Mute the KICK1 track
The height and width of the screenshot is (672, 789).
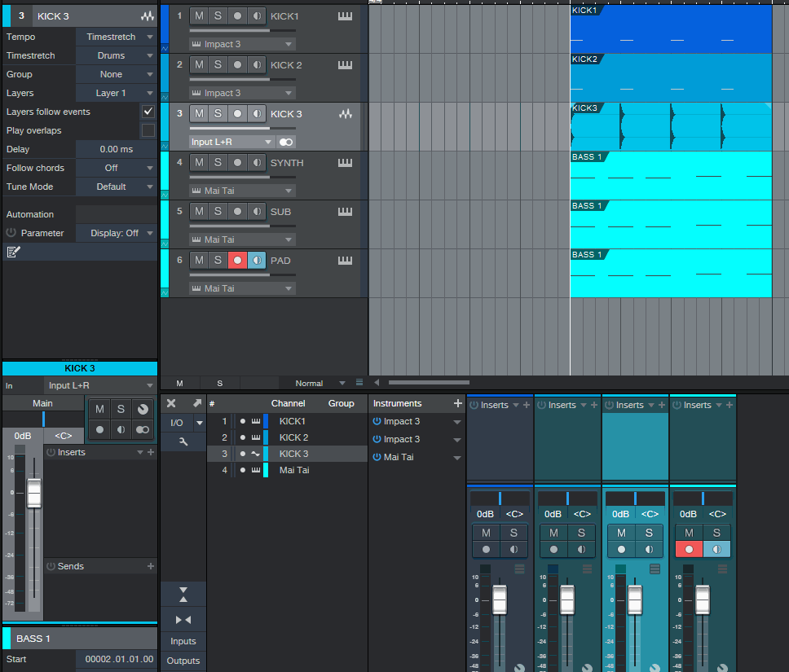point(199,16)
